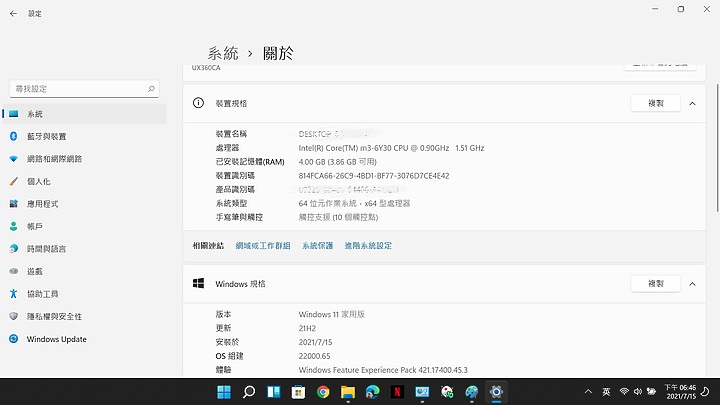The width and height of the screenshot is (720, 405).
Task: Open File Explorer from the taskbar
Action: pyautogui.click(x=348, y=392)
